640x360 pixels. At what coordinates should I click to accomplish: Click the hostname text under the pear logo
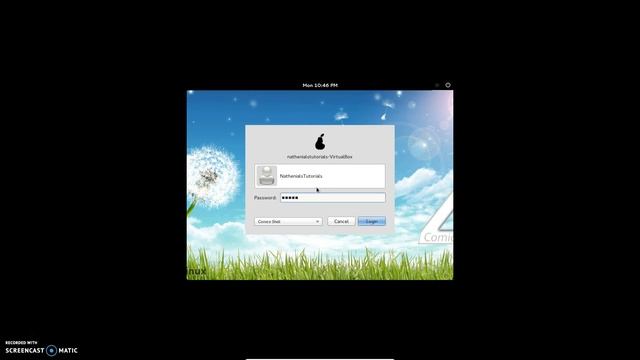(x=320, y=157)
